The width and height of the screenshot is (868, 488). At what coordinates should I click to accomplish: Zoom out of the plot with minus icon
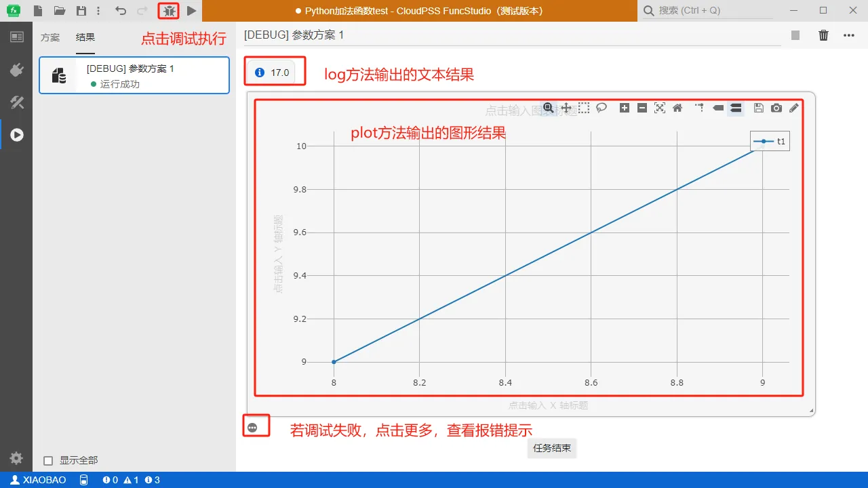[642, 108]
